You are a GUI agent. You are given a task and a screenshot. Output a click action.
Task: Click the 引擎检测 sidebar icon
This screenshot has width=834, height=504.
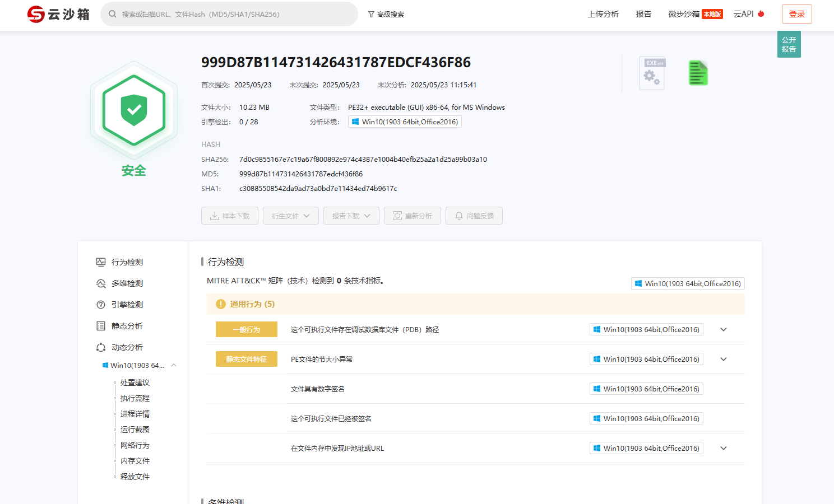(x=101, y=305)
